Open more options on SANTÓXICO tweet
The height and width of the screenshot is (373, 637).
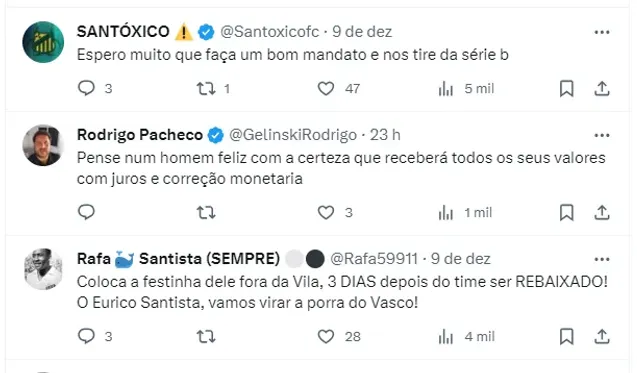602,32
